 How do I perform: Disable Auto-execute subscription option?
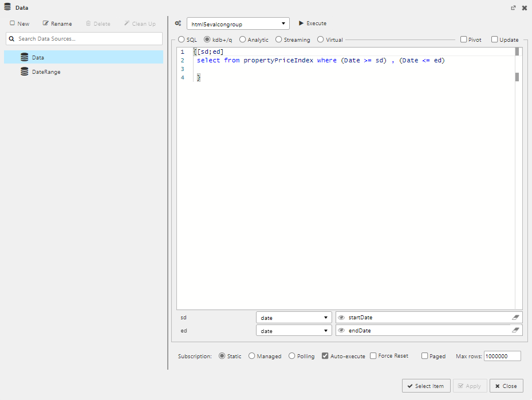pyautogui.click(x=325, y=355)
